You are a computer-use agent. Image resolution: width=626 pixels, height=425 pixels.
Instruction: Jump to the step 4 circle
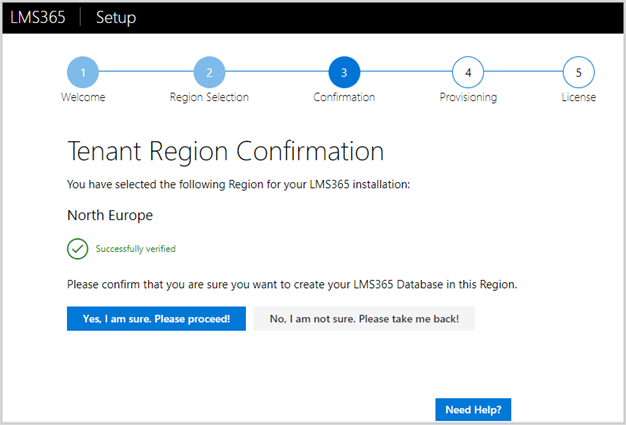(x=468, y=72)
